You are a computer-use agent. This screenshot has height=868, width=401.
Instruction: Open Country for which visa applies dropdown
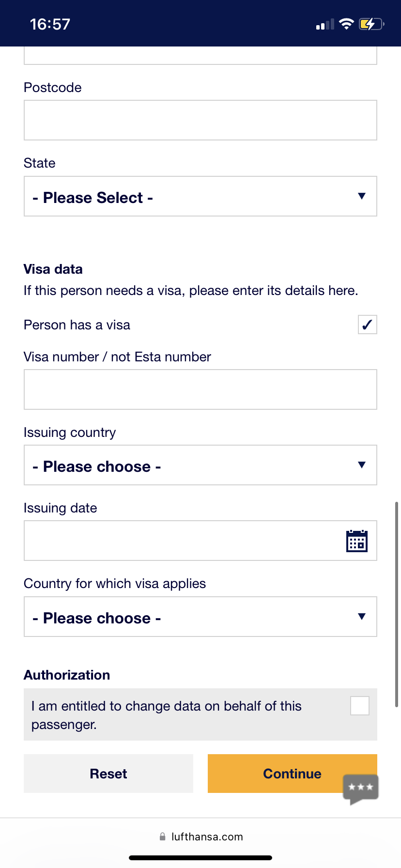[x=200, y=617]
